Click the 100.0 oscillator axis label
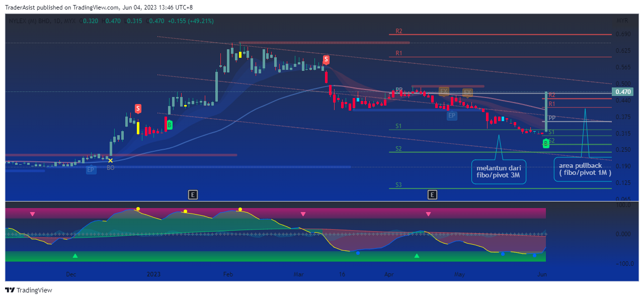Image resolution: width=644 pixels, height=299 pixels. tap(624, 205)
